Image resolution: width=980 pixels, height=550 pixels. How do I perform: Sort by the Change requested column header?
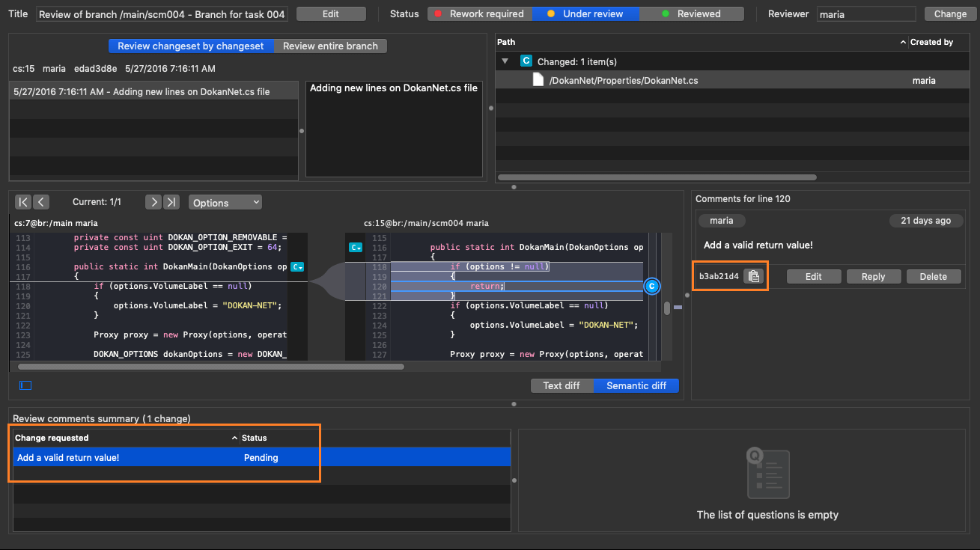(126, 438)
